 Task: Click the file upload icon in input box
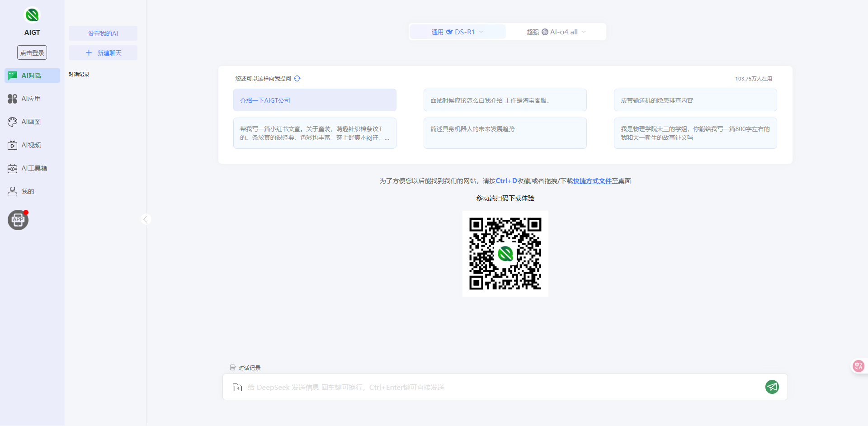(x=237, y=388)
